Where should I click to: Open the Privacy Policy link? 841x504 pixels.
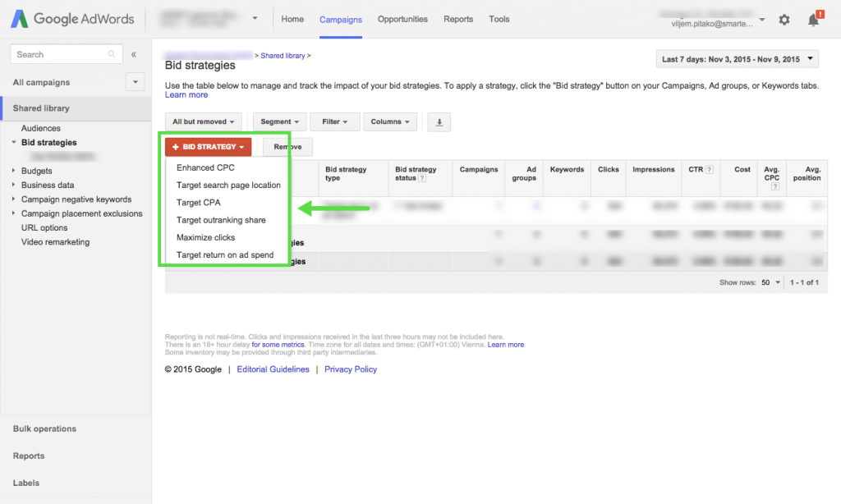click(x=351, y=369)
